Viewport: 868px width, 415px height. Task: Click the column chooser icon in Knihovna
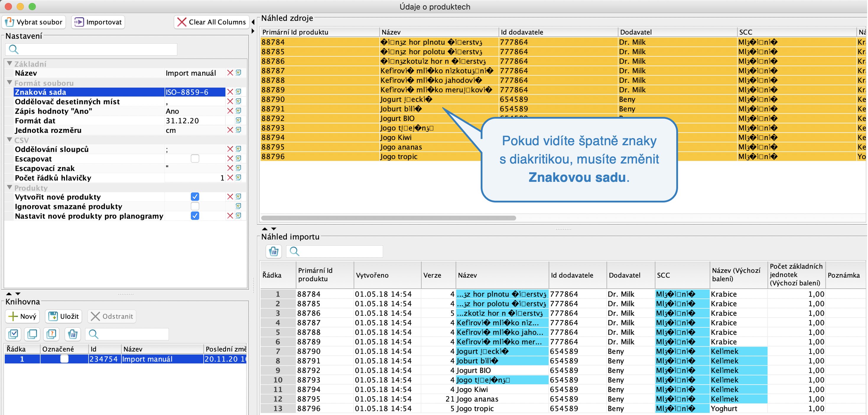tap(72, 334)
